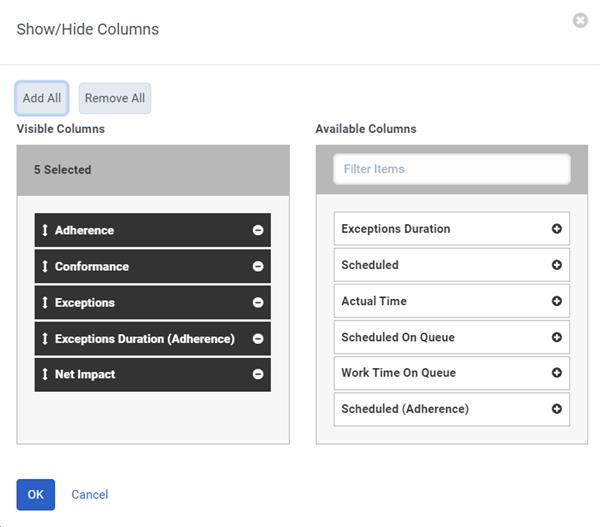Click the Add All button
This screenshot has height=527, width=600.
tap(42, 98)
